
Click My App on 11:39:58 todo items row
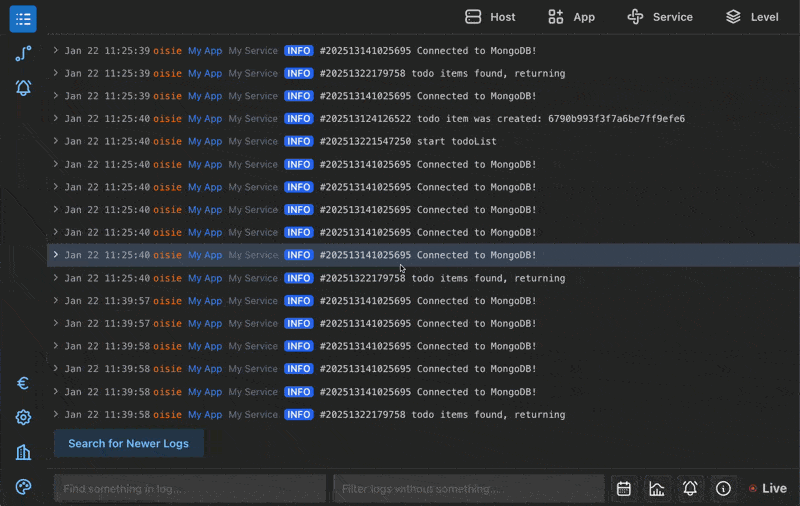[205, 415]
